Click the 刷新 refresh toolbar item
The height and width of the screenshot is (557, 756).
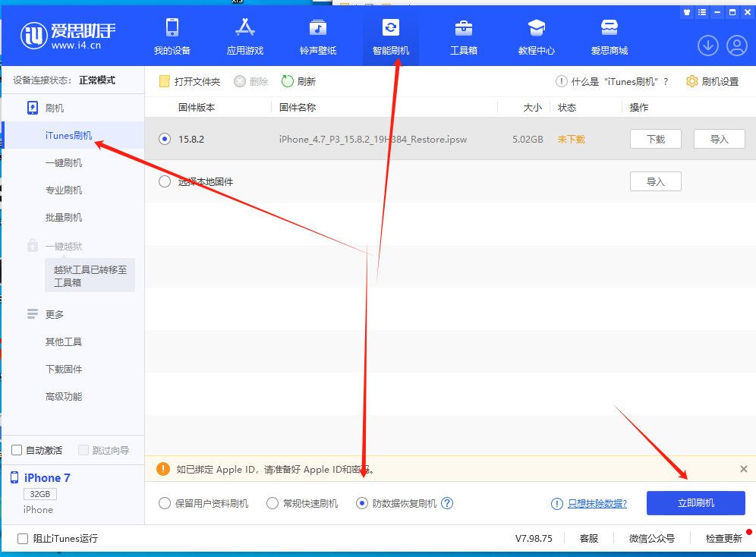point(298,81)
